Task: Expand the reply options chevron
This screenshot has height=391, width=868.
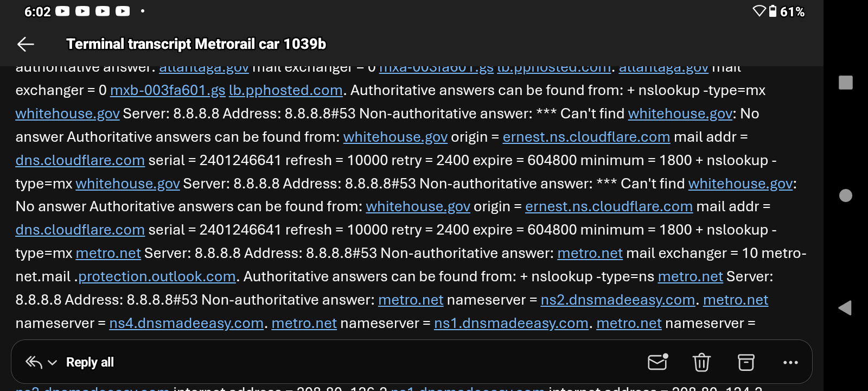Action: (x=53, y=363)
